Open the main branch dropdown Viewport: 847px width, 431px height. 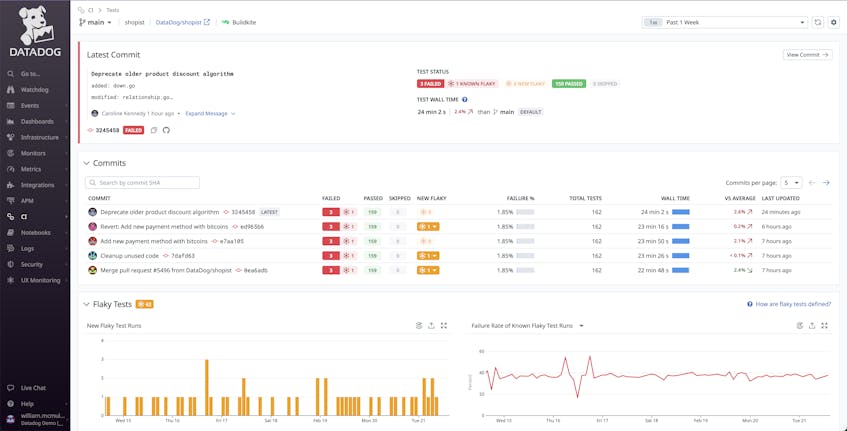pos(96,23)
